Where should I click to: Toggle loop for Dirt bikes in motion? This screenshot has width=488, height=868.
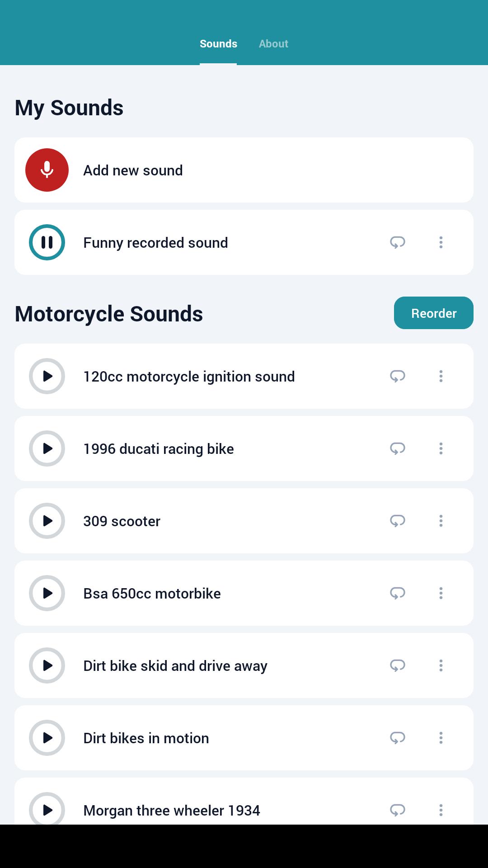398,738
